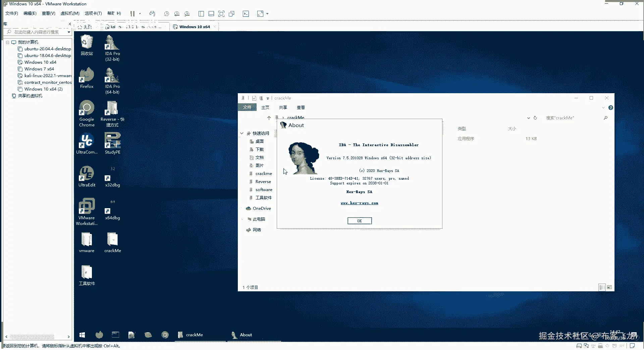
Task: Select the VMware Workstation desktop shortcut
Action: click(87, 212)
